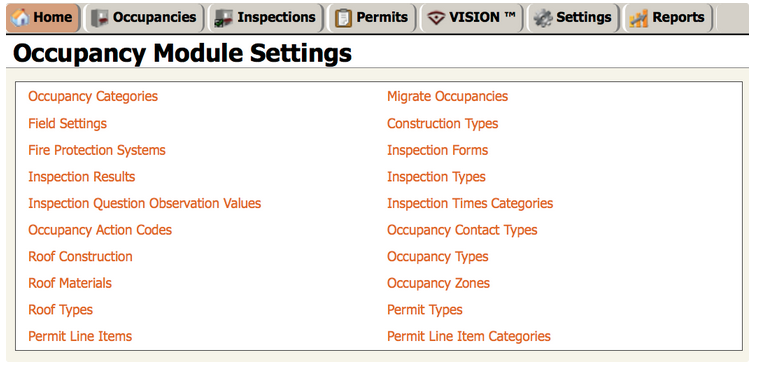758x370 pixels.
Task: Click the Home house icon
Action: pyautogui.click(x=20, y=18)
